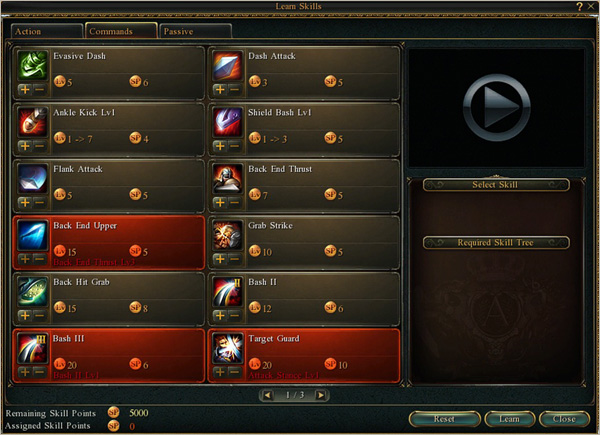Select the Shield Bash Lv1 icon
The height and width of the screenshot is (435, 600).
[x=228, y=122]
